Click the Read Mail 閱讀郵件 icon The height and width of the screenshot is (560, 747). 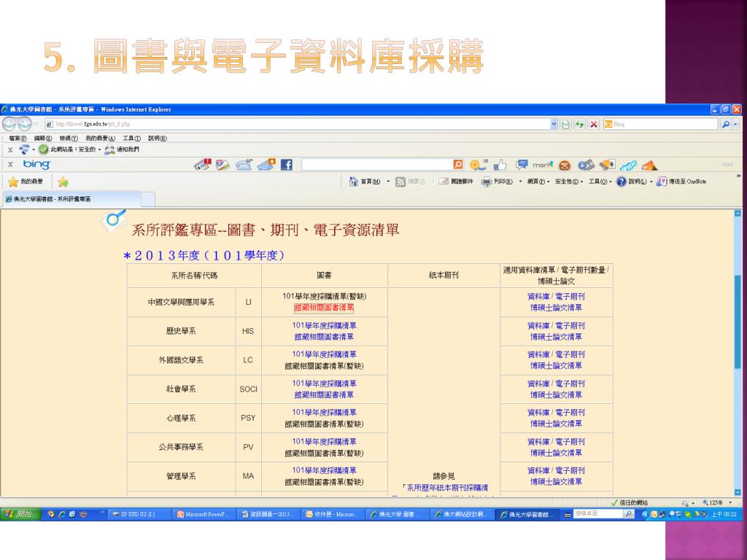444,182
